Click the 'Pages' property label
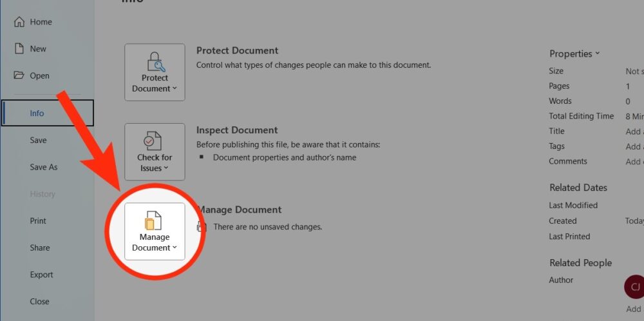 click(x=559, y=86)
